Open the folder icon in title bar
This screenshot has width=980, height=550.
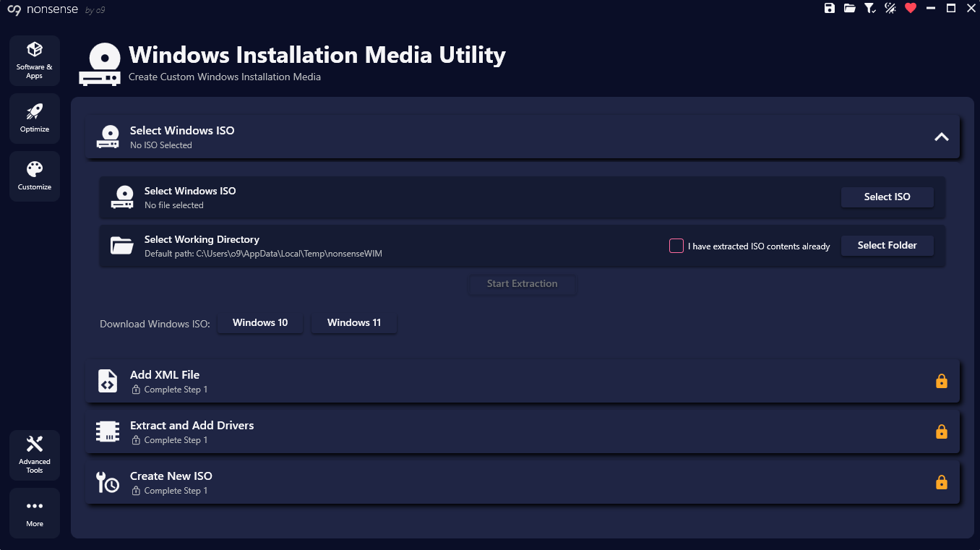(x=850, y=8)
